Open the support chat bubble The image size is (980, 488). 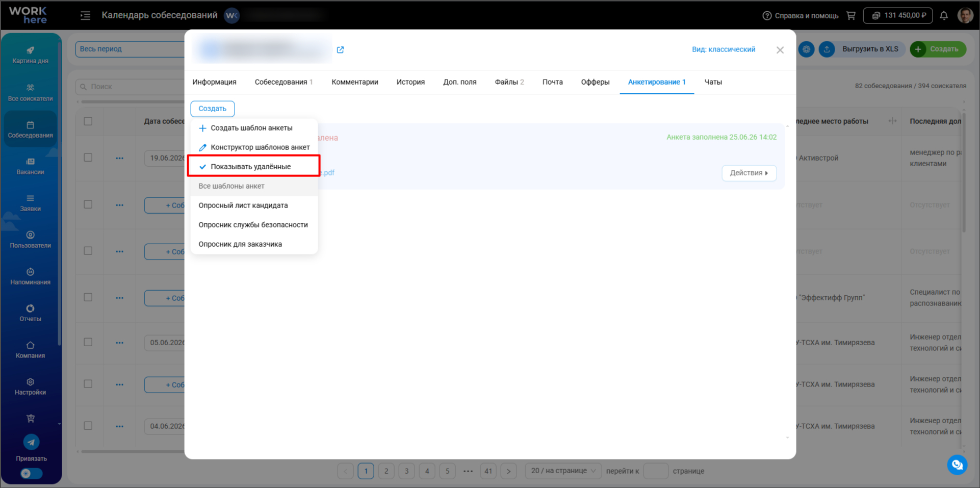pyautogui.click(x=957, y=465)
